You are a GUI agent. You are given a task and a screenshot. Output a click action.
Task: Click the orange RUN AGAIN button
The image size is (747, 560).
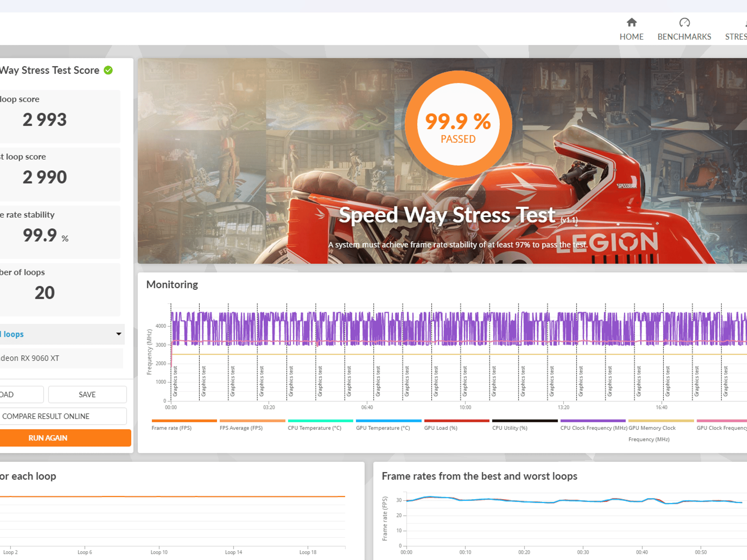[x=65, y=438]
